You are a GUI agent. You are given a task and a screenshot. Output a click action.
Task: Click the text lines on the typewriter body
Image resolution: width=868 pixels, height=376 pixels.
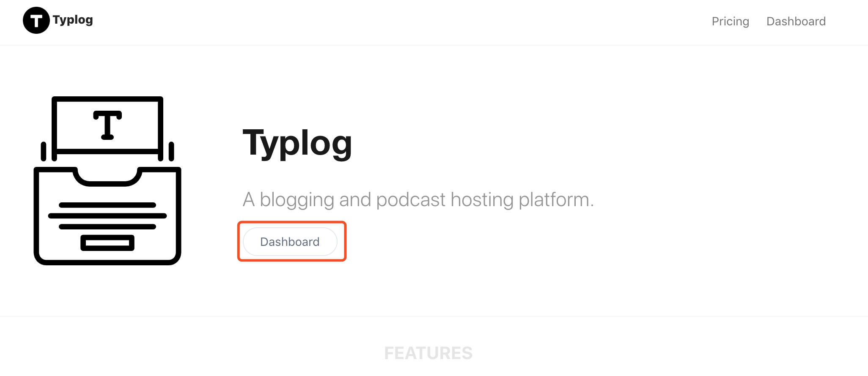click(x=107, y=216)
